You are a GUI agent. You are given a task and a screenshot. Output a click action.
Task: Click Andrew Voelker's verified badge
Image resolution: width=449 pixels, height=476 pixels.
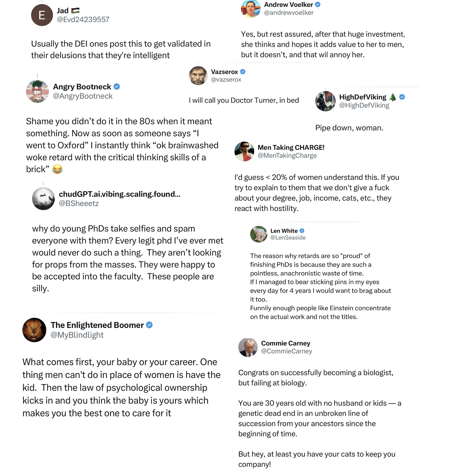pos(317,5)
